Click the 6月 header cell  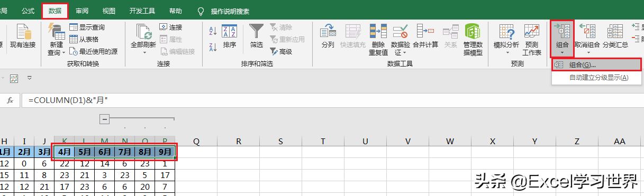(104, 152)
